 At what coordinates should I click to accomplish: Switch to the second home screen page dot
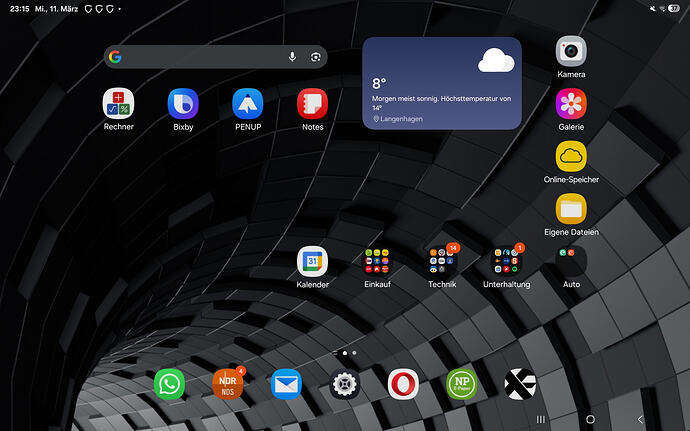354,353
